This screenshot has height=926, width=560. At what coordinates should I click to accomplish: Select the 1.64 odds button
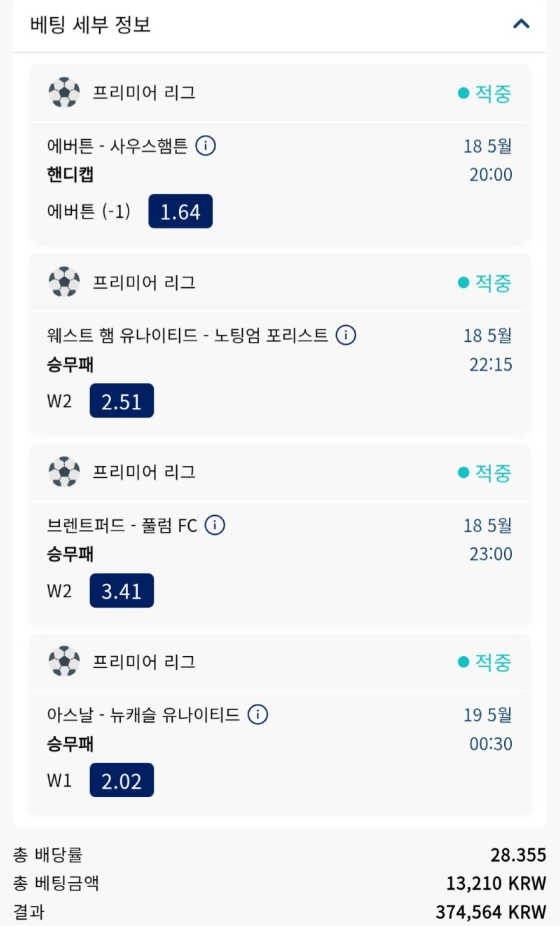(x=180, y=211)
